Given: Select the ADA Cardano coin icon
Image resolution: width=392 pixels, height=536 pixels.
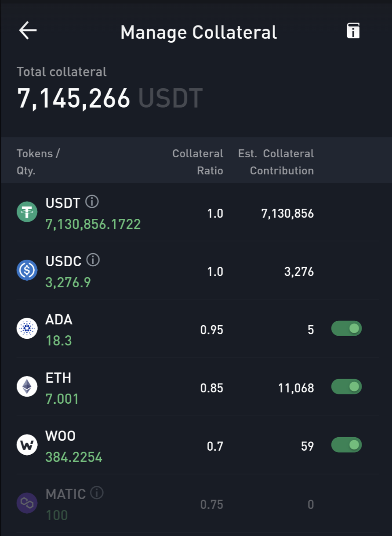Looking at the screenshot, I should [x=27, y=329].
